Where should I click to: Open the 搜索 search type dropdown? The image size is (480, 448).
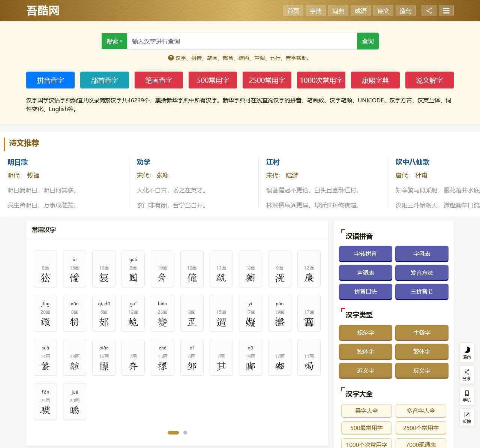(x=114, y=41)
